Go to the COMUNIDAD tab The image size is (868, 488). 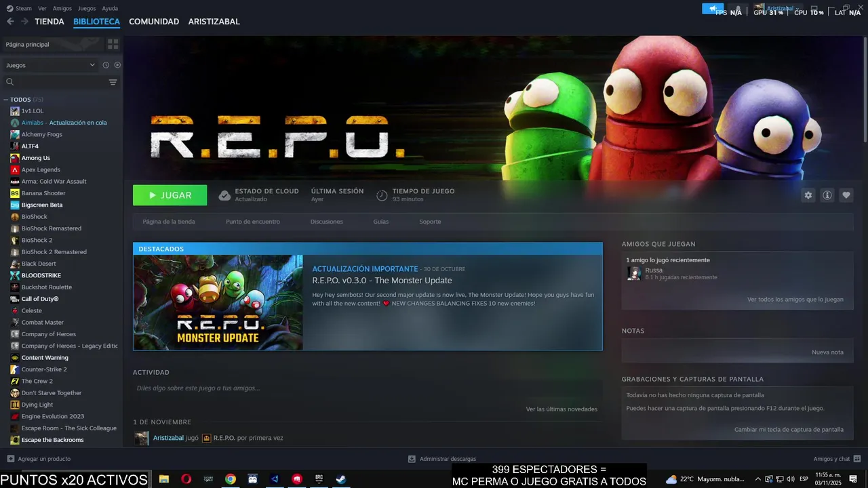click(x=154, y=22)
